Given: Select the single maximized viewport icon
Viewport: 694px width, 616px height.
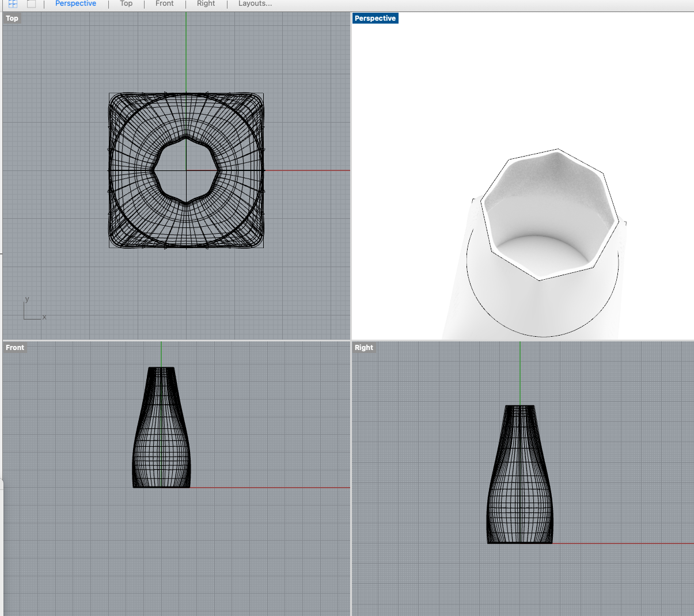Looking at the screenshot, I should click(31, 4).
